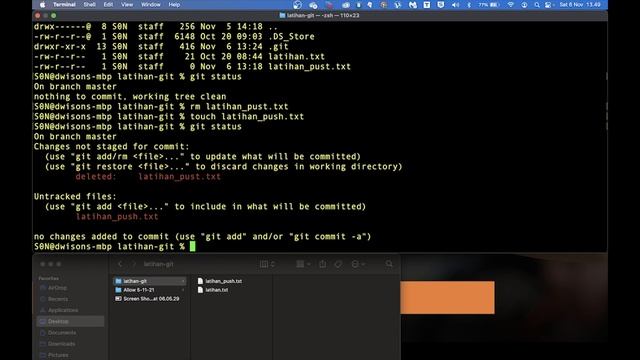The width and height of the screenshot is (640, 360).
Task: Open the Help menu
Action: [174, 5]
